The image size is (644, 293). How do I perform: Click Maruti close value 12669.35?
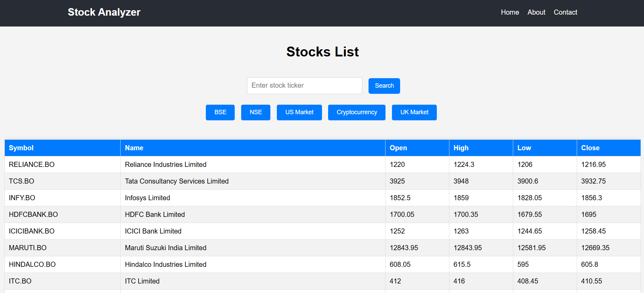(595, 248)
